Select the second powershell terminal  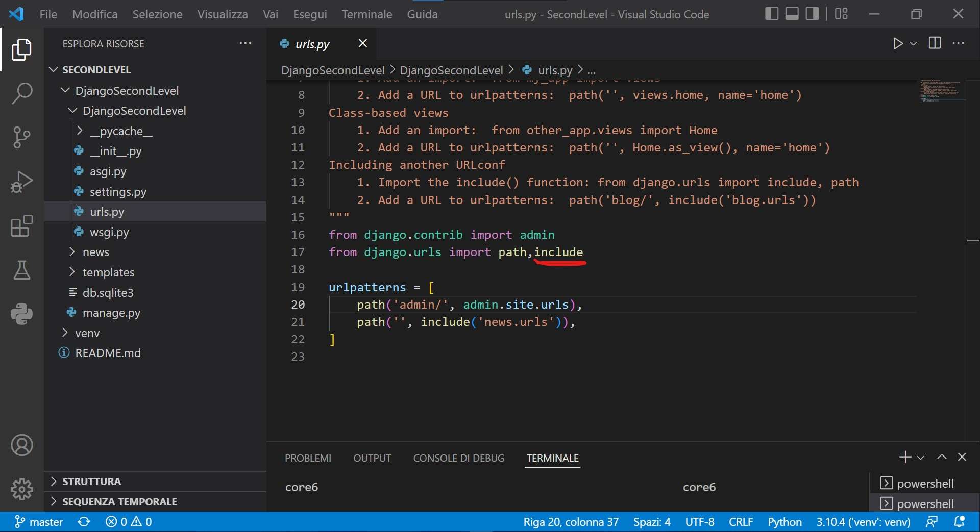tap(924, 503)
